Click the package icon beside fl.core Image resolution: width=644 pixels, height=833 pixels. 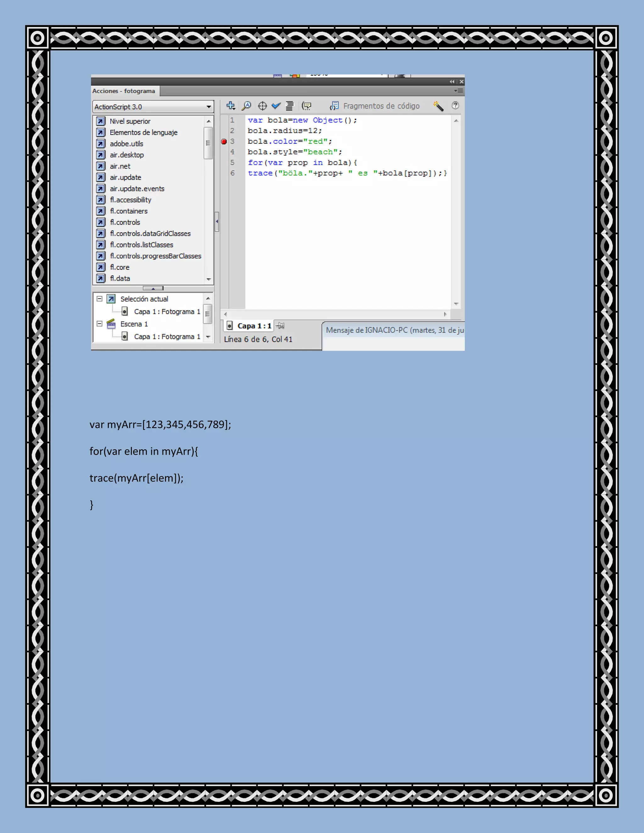pyautogui.click(x=101, y=267)
